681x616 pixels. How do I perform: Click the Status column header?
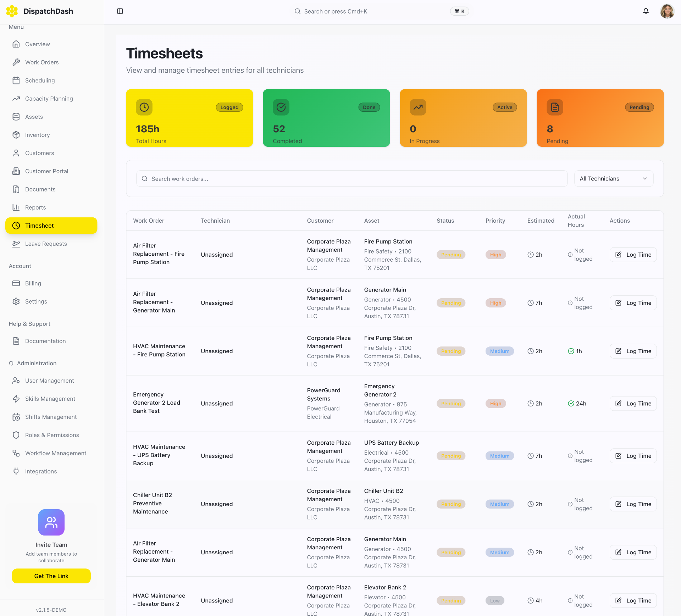pyautogui.click(x=445, y=221)
